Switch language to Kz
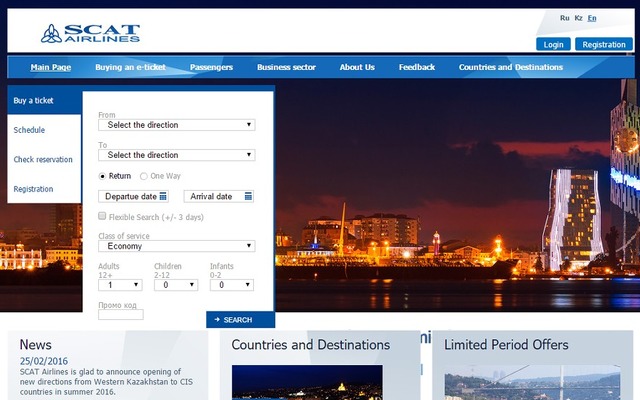The image size is (640, 400). pyautogui.click(x=578, y=18)
